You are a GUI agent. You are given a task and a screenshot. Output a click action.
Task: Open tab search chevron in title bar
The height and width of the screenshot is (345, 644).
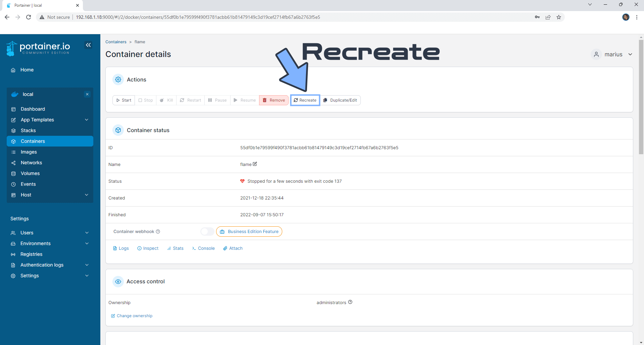tap(590, 5)
